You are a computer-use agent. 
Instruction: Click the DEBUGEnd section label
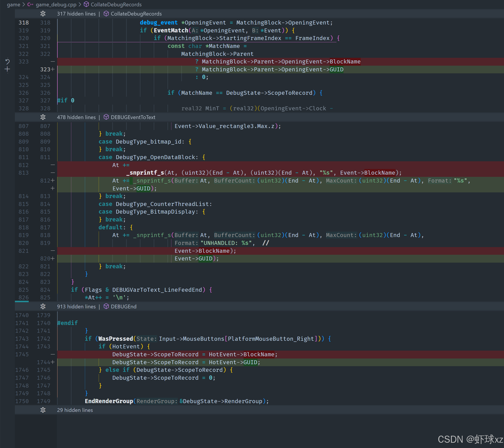(124, 306)
